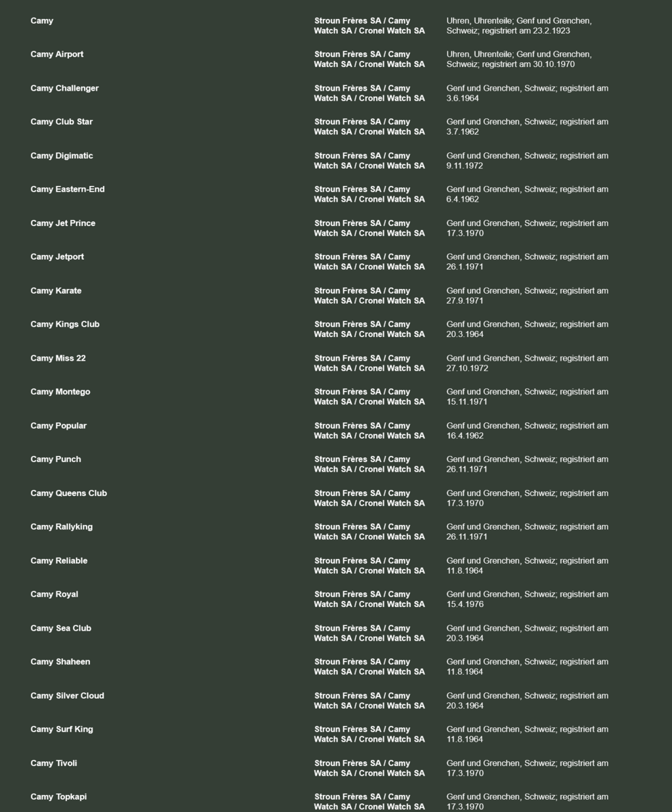Open the Camy Rallyking entry
This screenshot has width=672, height=812.
61,526
